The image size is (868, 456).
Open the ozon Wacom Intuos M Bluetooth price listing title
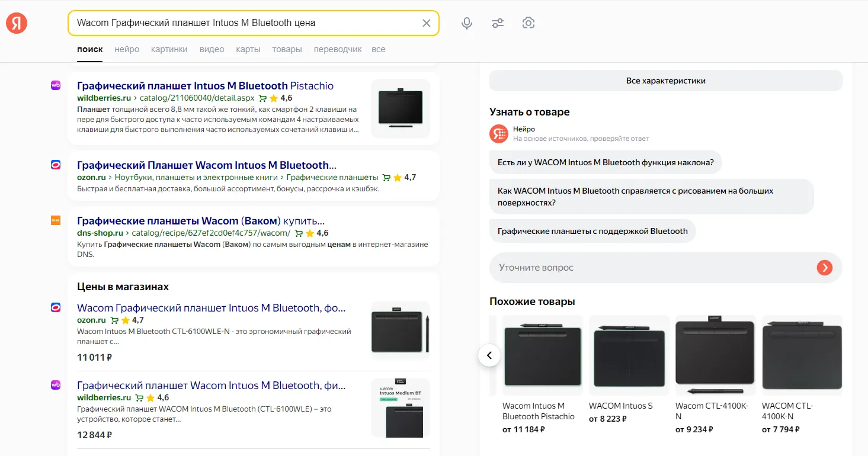(212, 307)
